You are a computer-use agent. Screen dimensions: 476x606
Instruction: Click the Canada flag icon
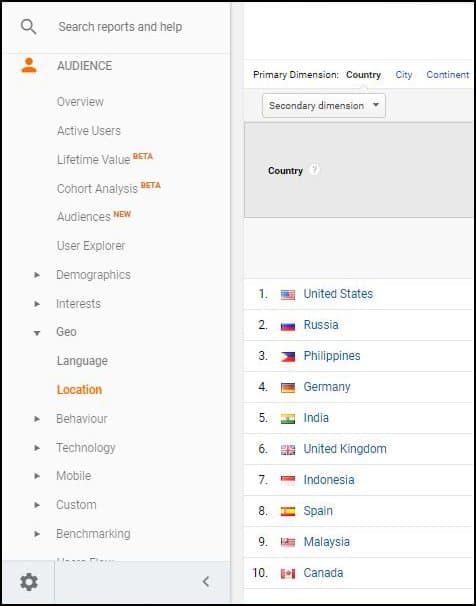coord(288,574)
